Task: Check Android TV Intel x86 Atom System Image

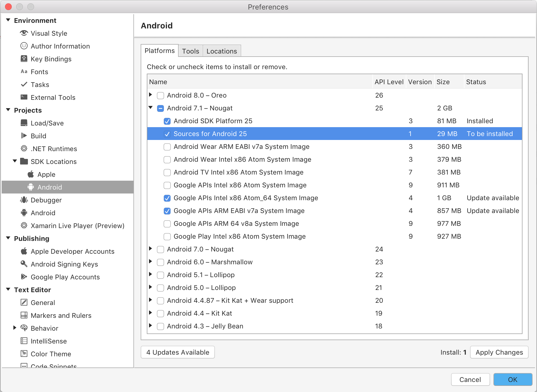Action: click(x=167, y=172)
